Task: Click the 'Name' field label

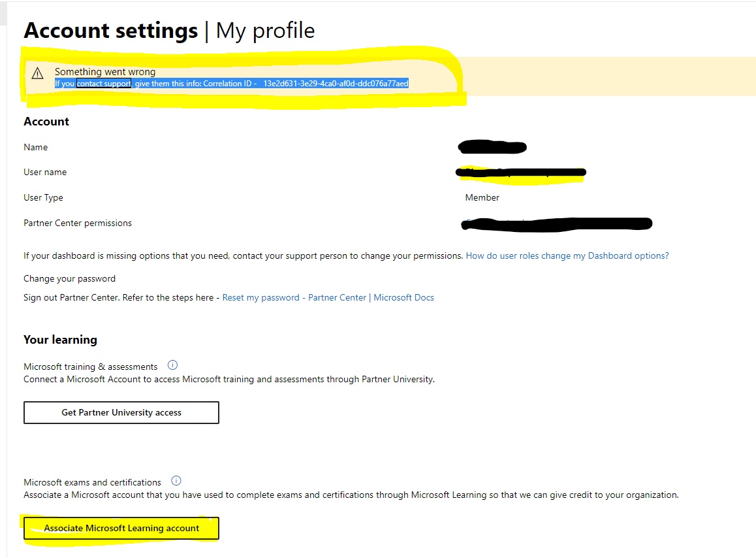Action: pyautogui.click(x=36, y=147)
